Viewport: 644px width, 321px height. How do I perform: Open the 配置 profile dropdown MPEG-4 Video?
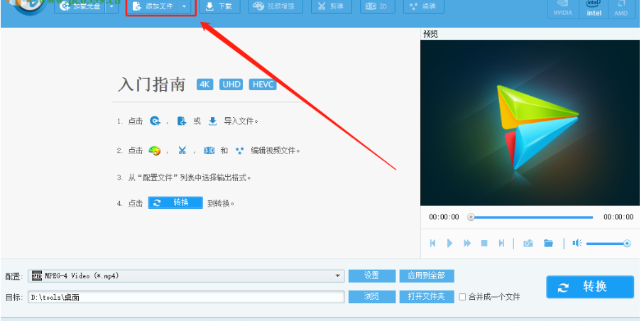point(187,276)
